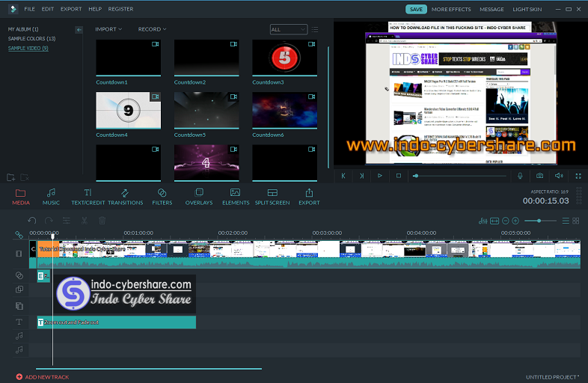This screenshot has height=383, width=588.
Task: Redo the timeline action
Action: [49, 221]
